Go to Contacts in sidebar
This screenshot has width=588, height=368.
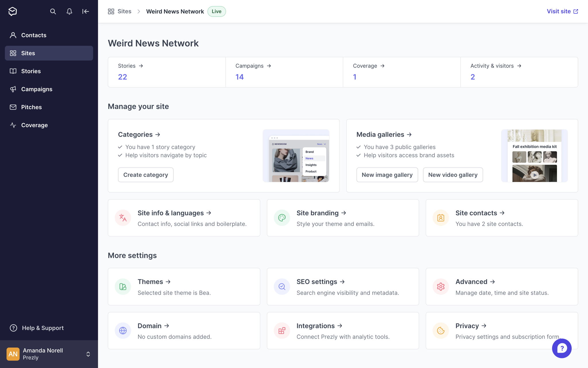click(49, 35)
